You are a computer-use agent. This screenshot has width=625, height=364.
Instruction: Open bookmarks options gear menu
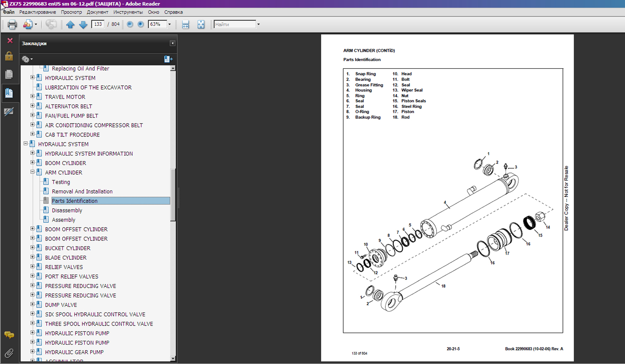coord(27,59)
